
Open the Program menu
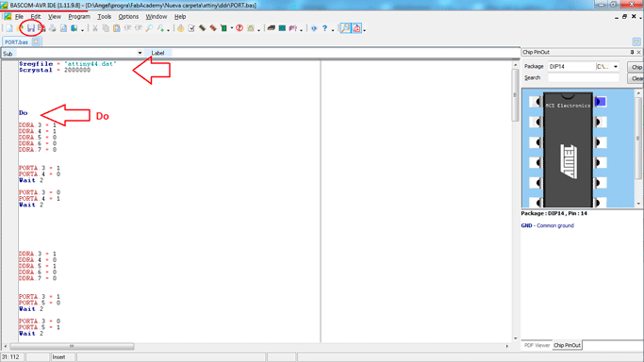(79, 17)
